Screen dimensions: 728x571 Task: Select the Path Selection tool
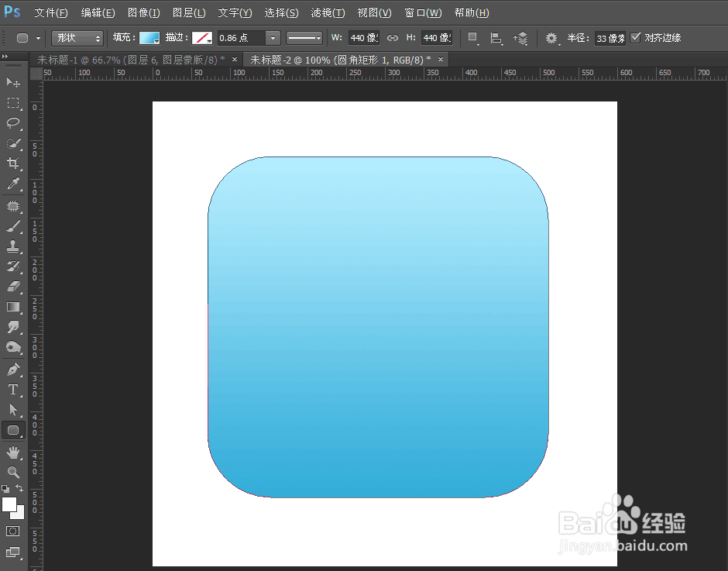click(x=13, y=410)
